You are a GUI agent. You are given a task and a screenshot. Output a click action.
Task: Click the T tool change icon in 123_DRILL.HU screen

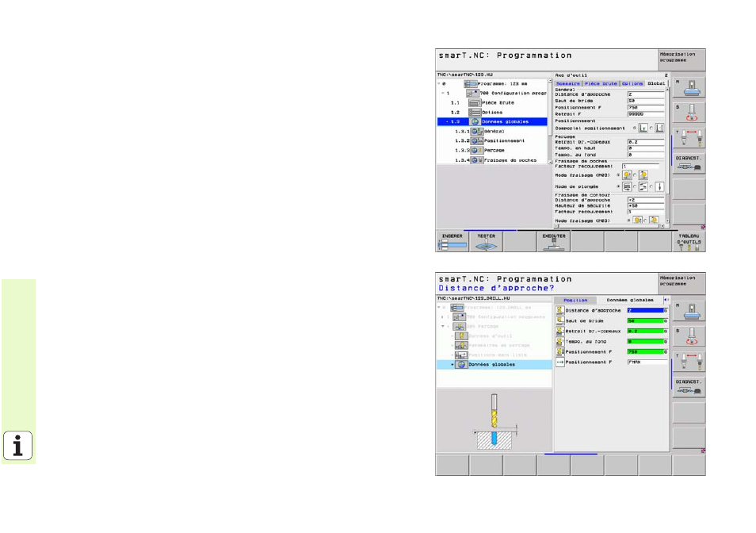[x=689, y=362]
